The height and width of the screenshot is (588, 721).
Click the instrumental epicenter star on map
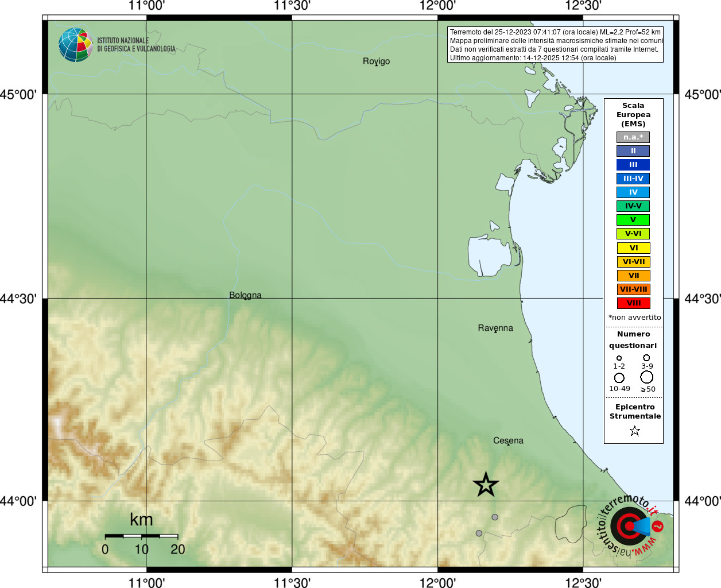[x=486, y=485]
